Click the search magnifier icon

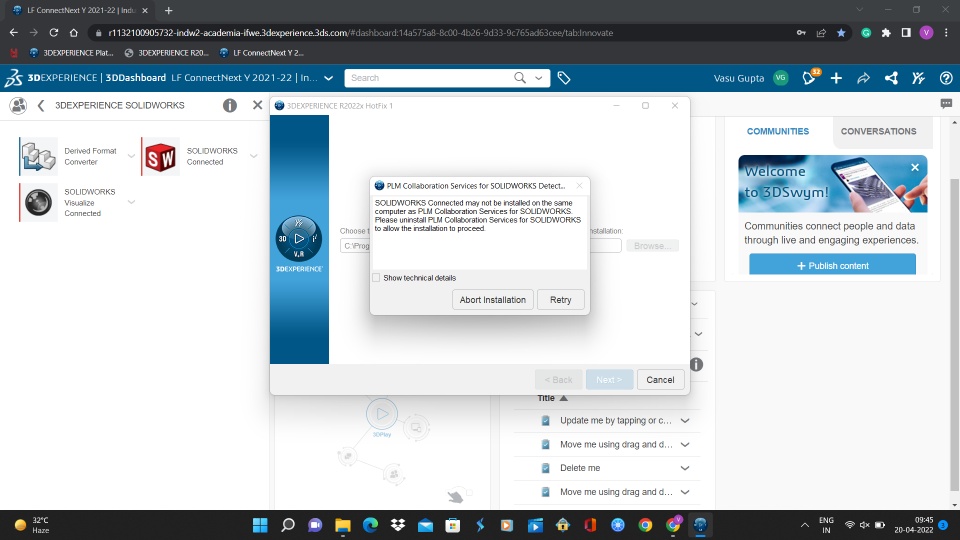coord(520,78)
